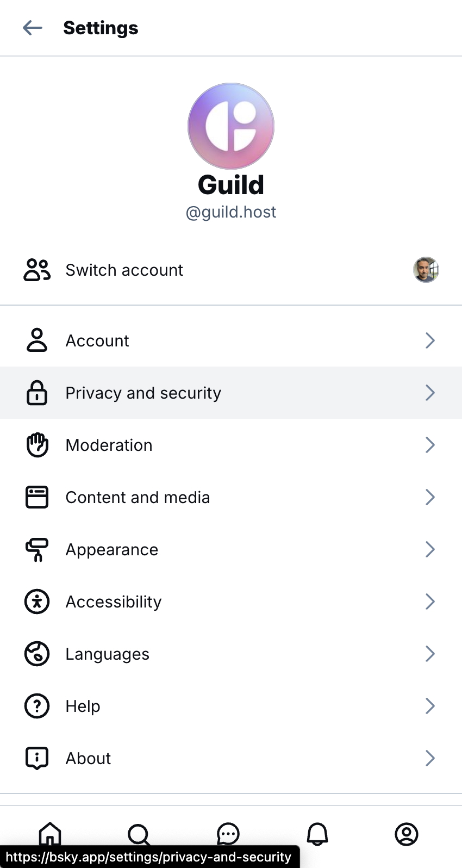
Task: Click the Switch account people icon
Action: pos(37,270)
